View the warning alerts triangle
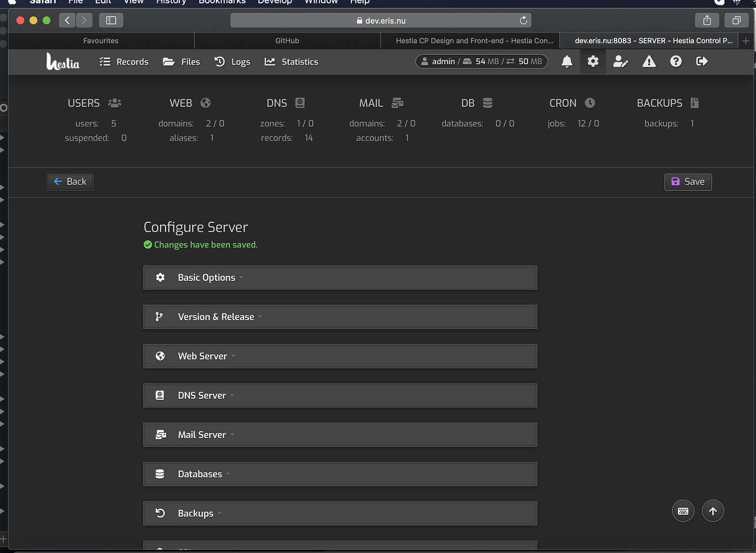 [648, 61]
